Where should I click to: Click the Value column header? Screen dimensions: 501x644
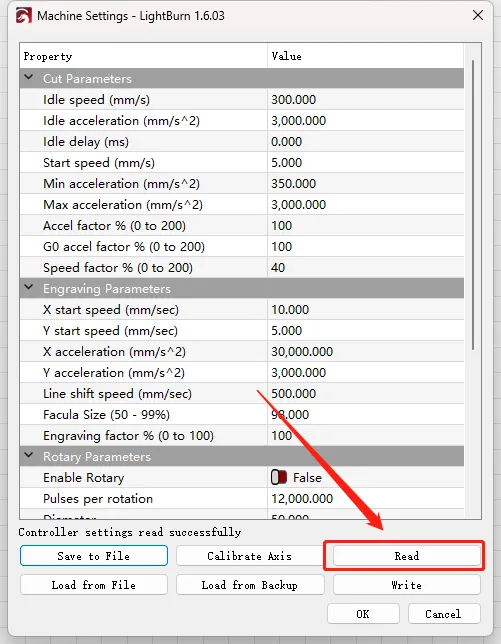coord(366,56)
